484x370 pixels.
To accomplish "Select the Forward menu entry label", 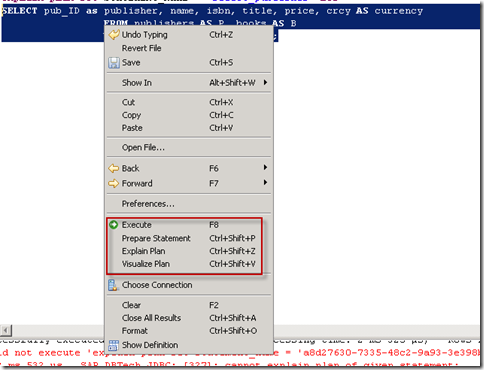I will coord(137,183).
